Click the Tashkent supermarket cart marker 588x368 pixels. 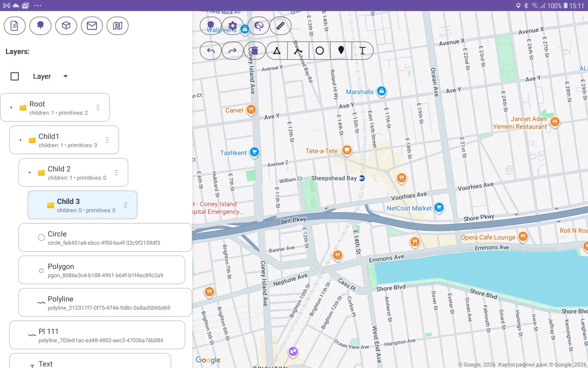(254, 152)
